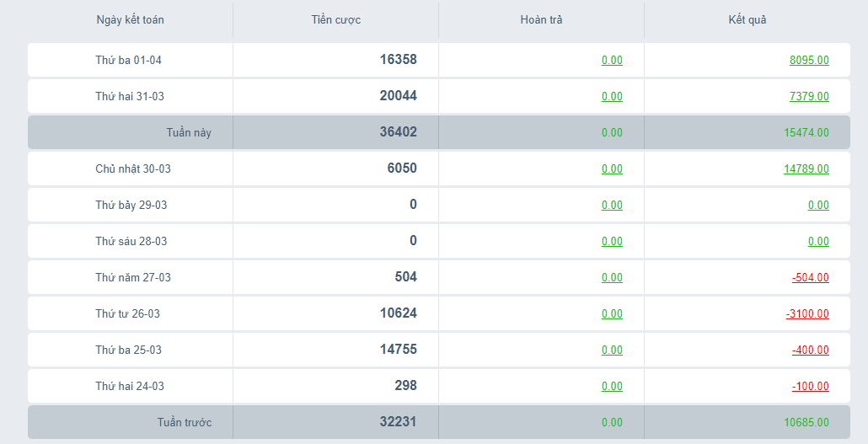The width and height of the screenshot is (868, 444).
Task: Open the -100.00 result for Thứ hai 24-03
Action: (810, 387)
